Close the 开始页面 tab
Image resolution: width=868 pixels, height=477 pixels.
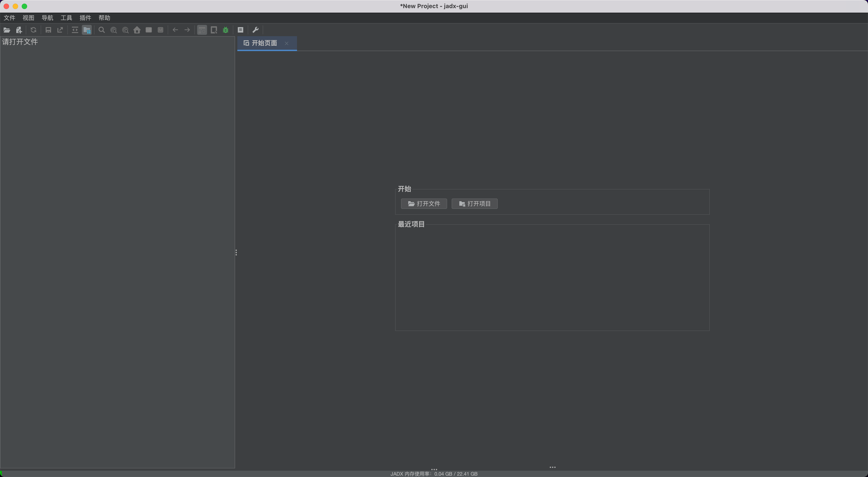click(286, 43)
